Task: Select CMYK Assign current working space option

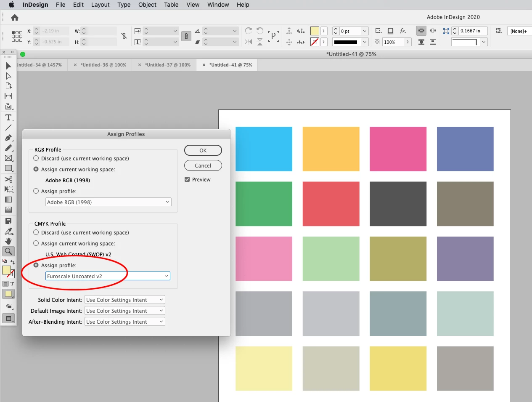Action: click(36, 243)
